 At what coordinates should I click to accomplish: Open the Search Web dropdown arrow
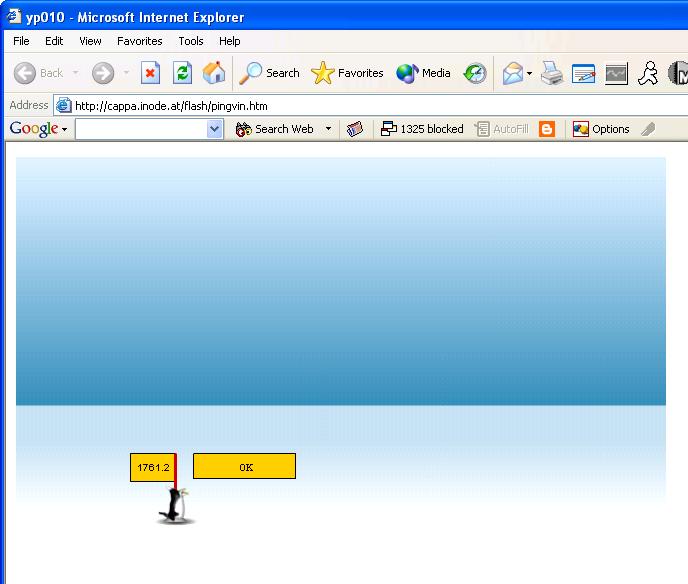(x=328, y=129)
